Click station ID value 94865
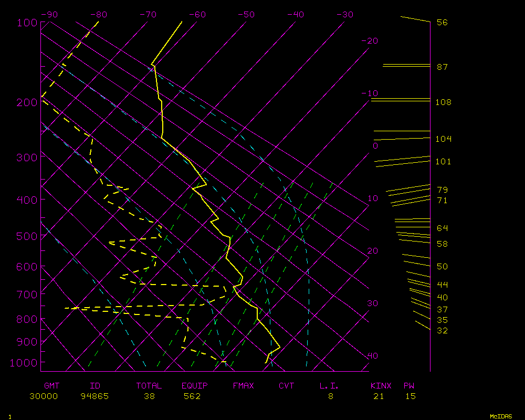Image resolution: width=525 pixels, height=420 pixels. 94,396
